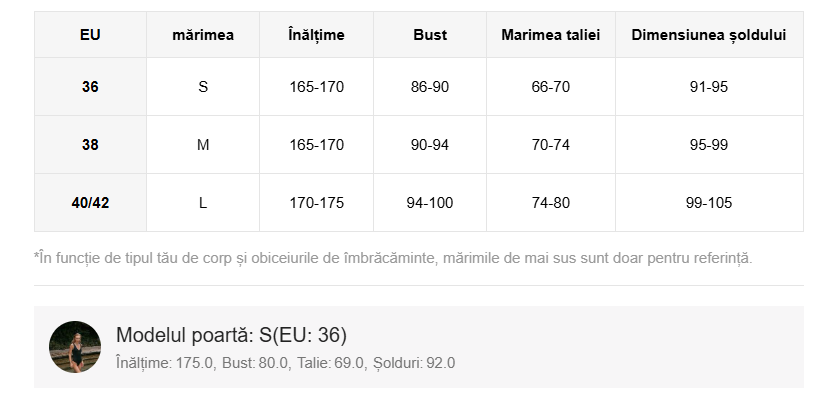Click the model's round profile thumbnail

tap(75, 347)
